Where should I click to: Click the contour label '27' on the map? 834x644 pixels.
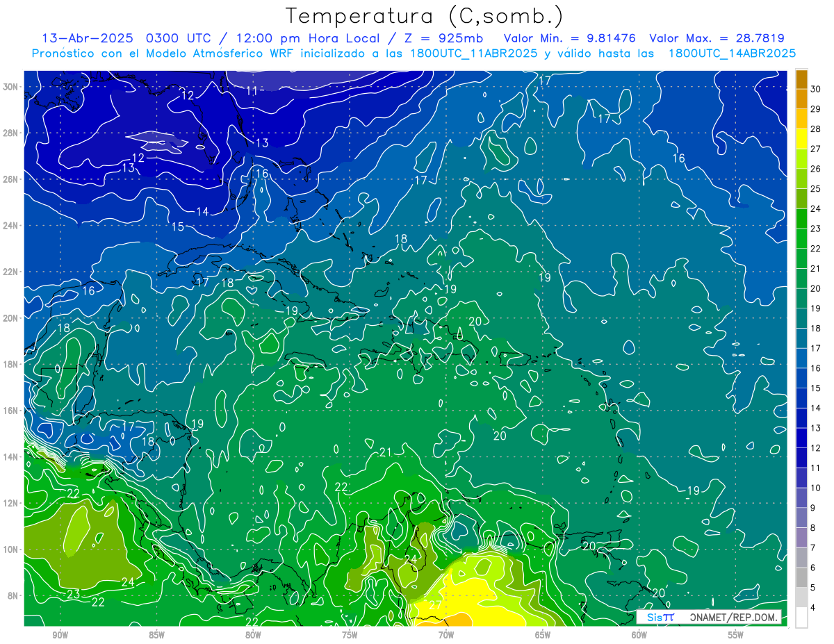pos(435,605)
